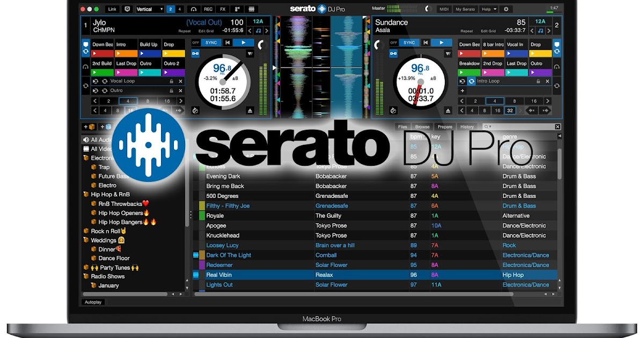Open the History tab
The width and height of the screenshot is (644, 338).
[x=467, y=127]
